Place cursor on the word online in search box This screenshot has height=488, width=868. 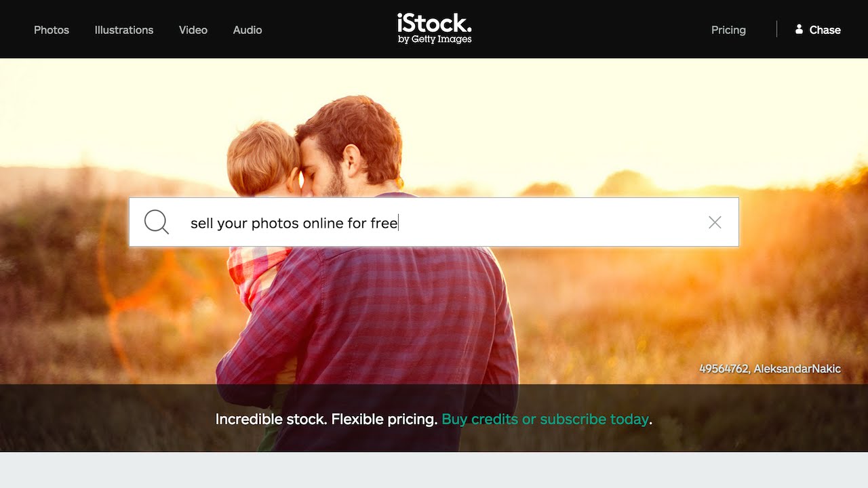[323, 223]
